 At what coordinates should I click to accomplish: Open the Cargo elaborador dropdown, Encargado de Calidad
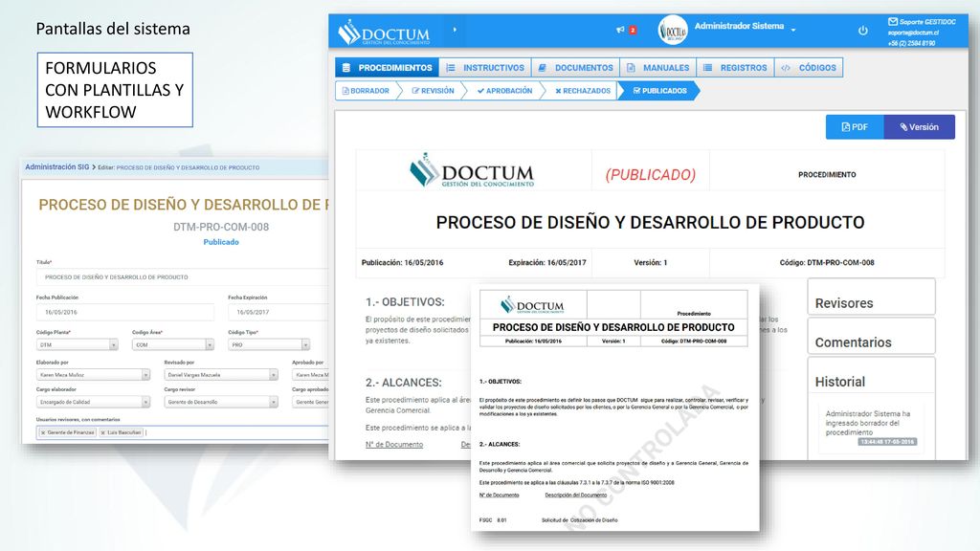pyautogui.click(x=93, y=403)
